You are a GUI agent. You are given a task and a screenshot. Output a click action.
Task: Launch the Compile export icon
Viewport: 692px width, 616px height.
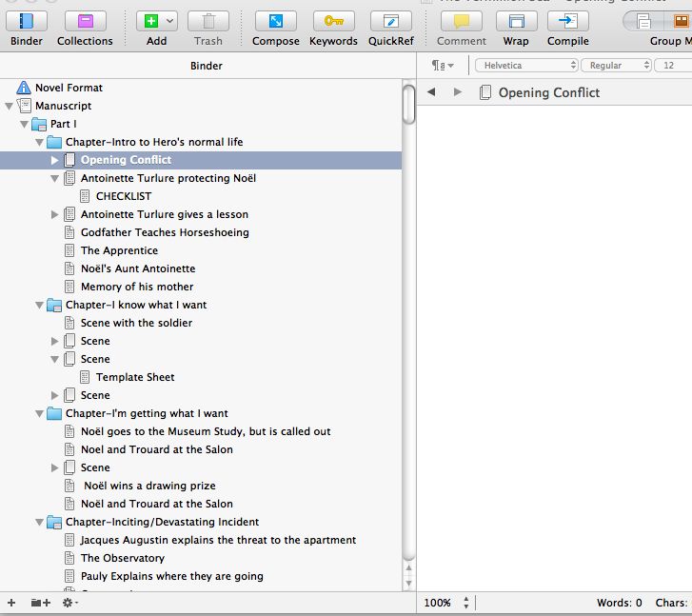[x=567, y=21]
